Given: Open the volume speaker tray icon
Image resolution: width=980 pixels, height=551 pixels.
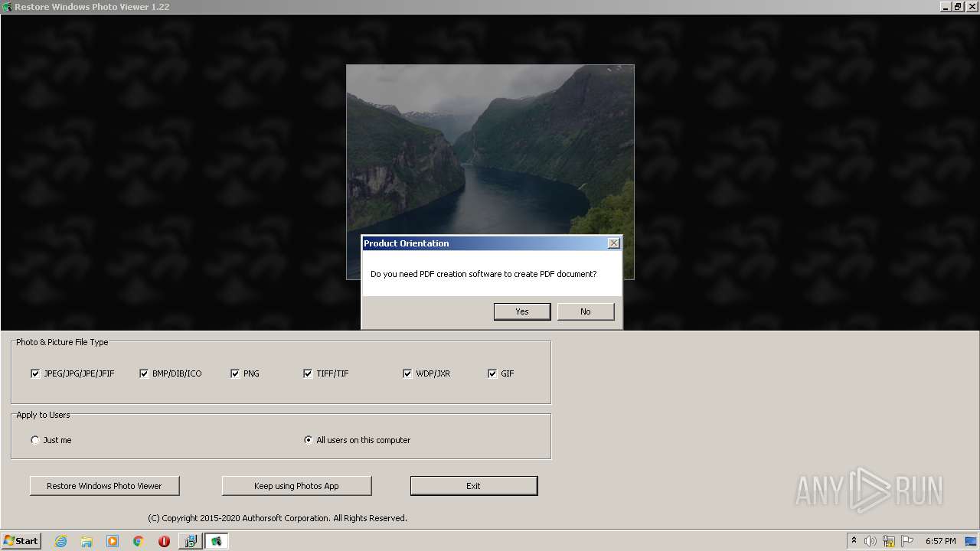Looking at the screenshot, I should (x=871, y=541).
